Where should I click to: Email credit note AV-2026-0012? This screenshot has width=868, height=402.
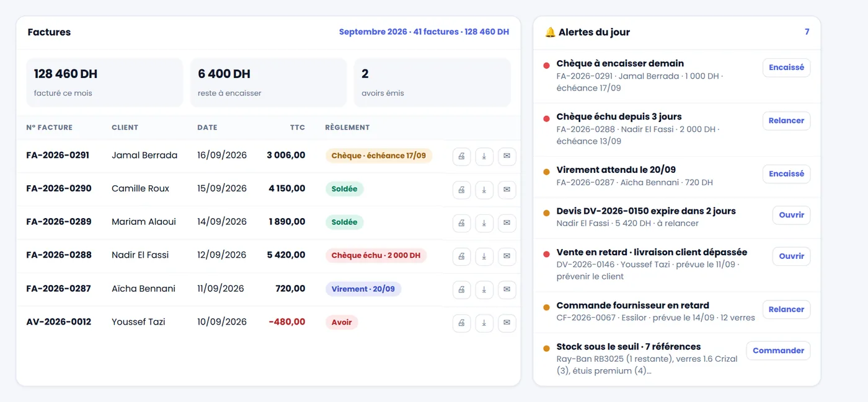click(x=507, y=323)
